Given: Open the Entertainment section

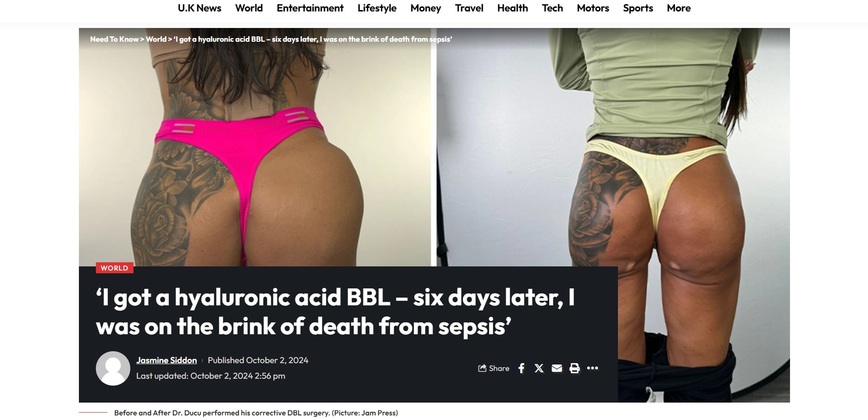Looking at the screenshot, I should coord(310,8).
